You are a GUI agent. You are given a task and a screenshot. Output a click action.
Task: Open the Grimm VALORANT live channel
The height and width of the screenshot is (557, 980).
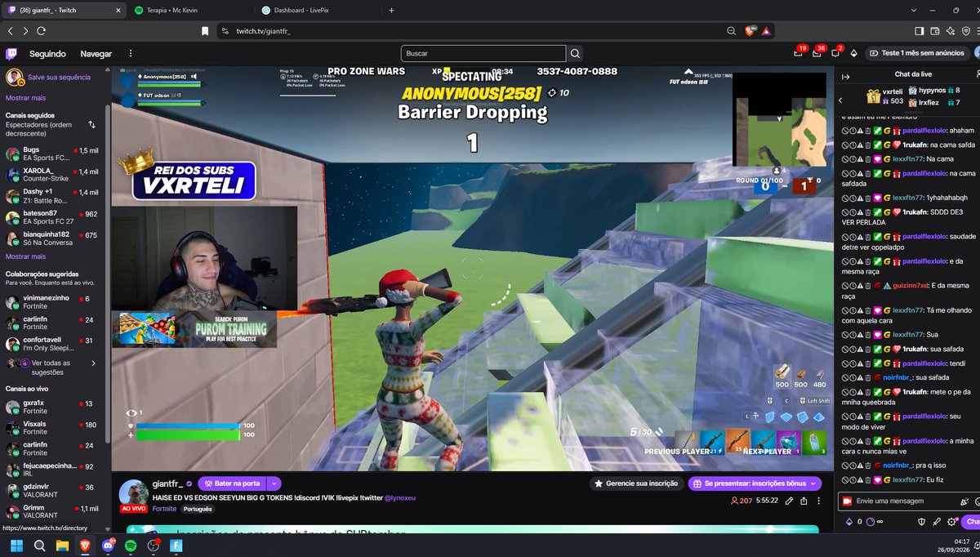52,511
